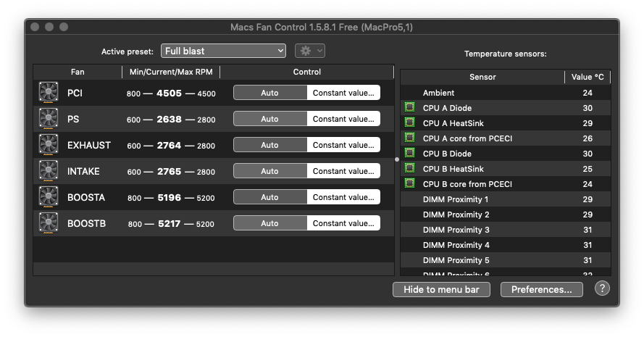The height and width of the screenshot is (337, 644).
Task: Choose Constant value for BOOSTB fan
Action: coord(343,223)
